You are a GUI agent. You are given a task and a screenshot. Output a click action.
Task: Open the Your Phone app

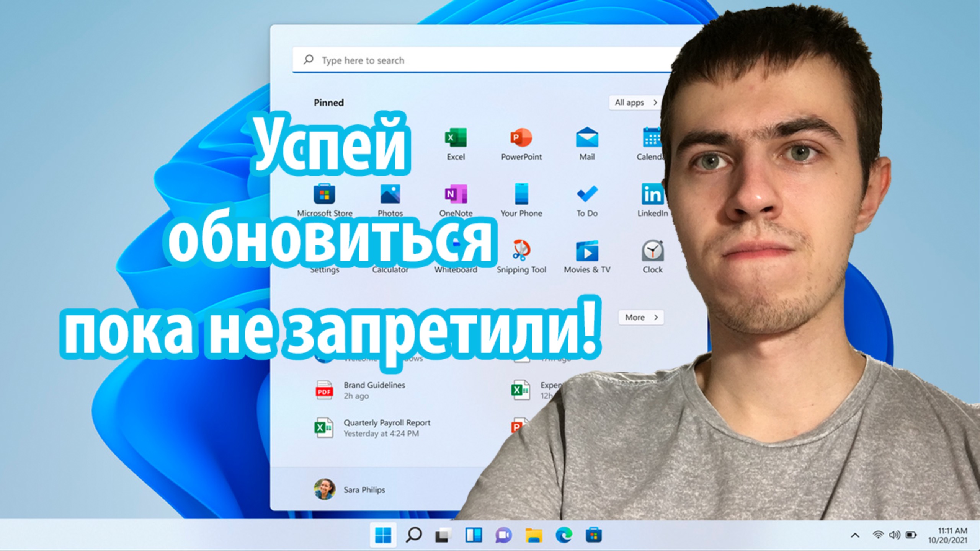click(521, 200)
